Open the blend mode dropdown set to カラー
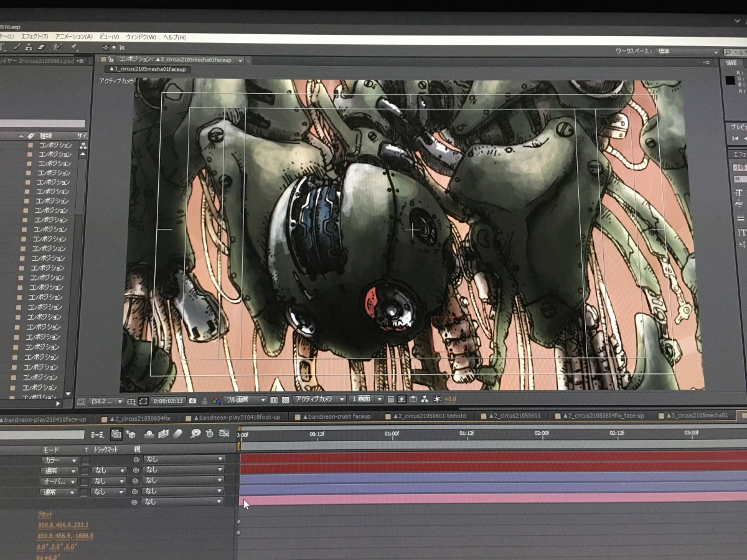This screenshot has height=560, width=747. pyautogui.click(x=60, y=460)
